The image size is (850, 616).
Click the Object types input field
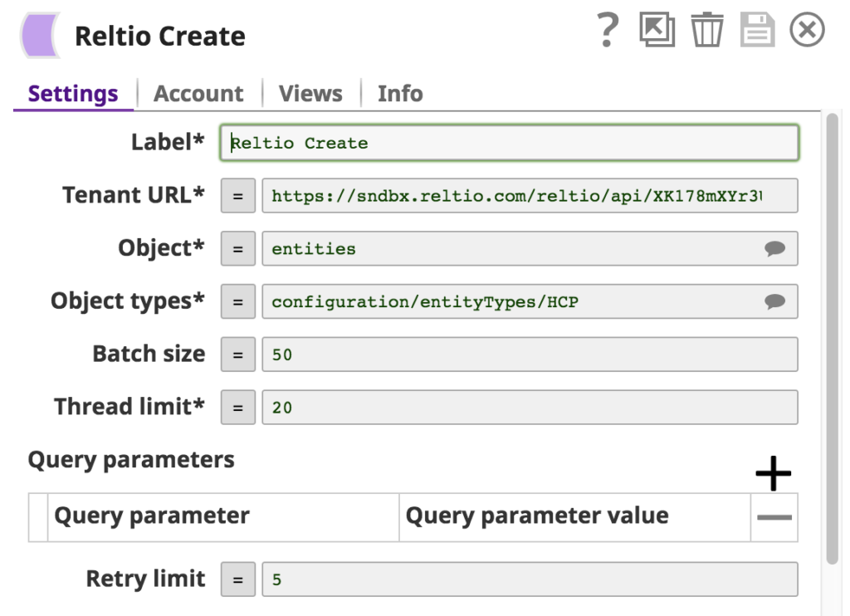tap(530, 301)
